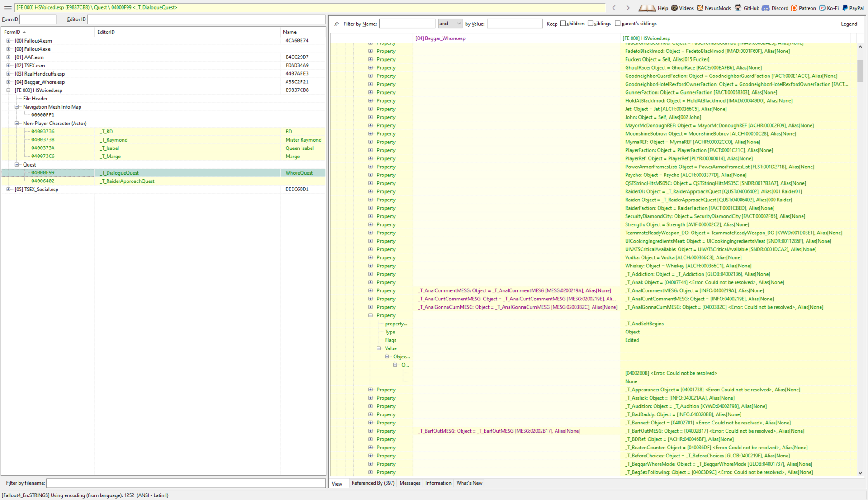Focus the by Value filter field

pos(515,24)
